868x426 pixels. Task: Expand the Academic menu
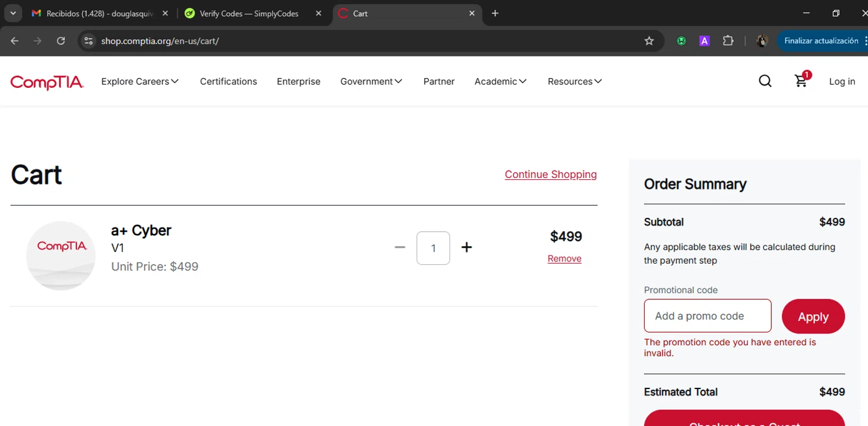501,82
